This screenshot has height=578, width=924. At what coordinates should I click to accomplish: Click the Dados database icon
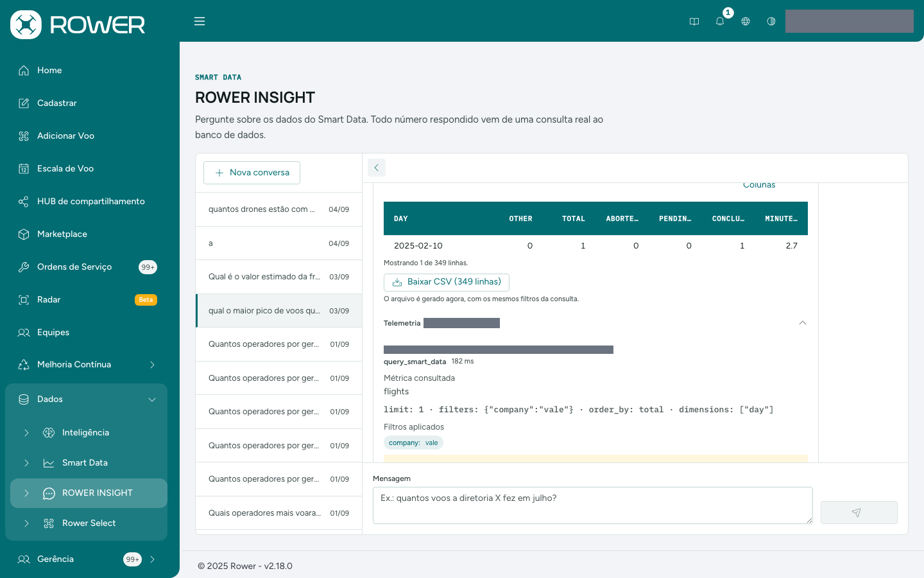click(x=24, y=399)
